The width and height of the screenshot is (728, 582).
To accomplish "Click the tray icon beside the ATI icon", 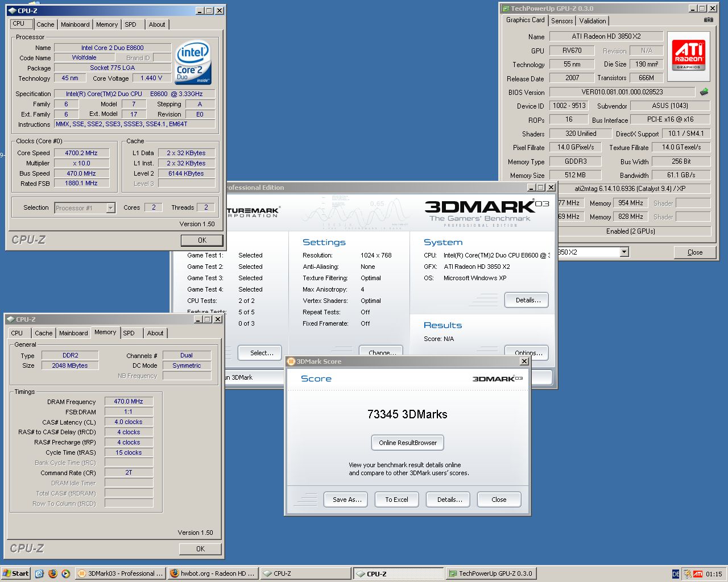I will pos(687,574).
